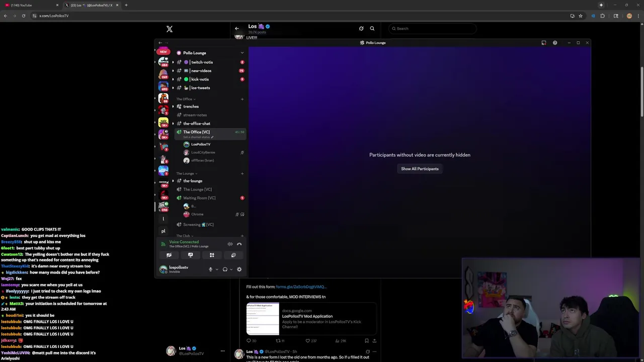Viewport: 644px width, 362px height.
Task: Reload the page in Chrome
Action: coord(23,16)
